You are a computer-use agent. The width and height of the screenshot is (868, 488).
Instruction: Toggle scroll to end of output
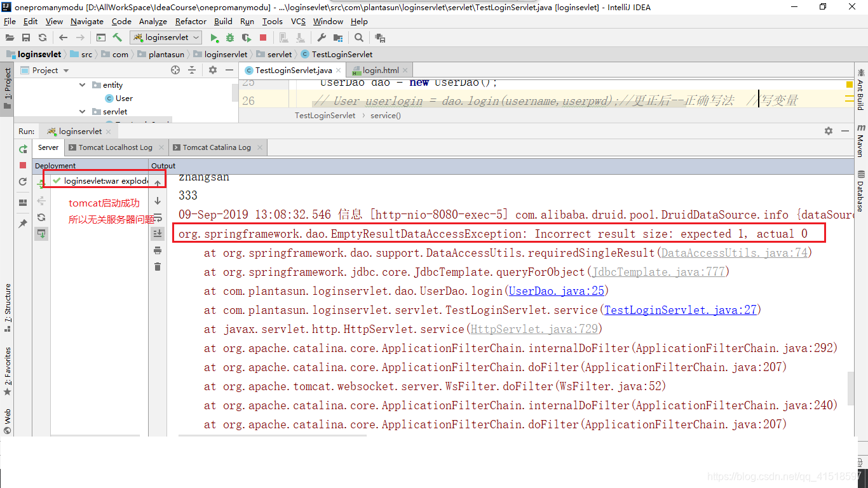(158, 234)
